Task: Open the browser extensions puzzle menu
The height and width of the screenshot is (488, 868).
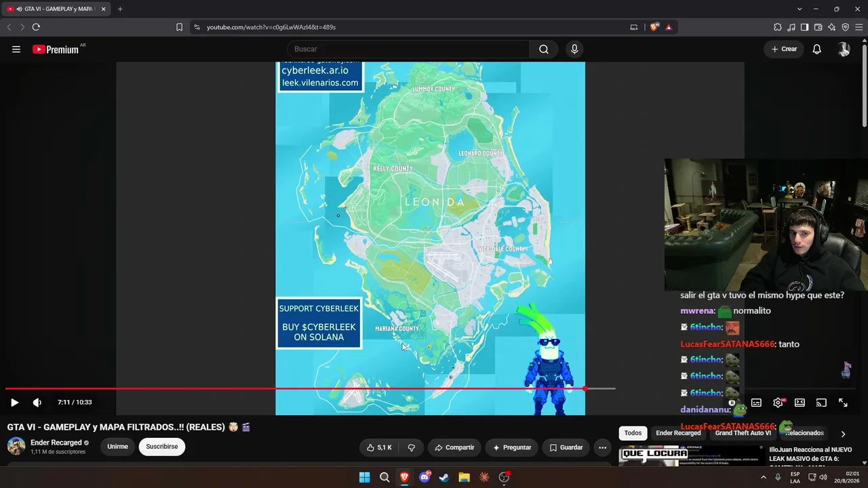Action: coord(778,27)
